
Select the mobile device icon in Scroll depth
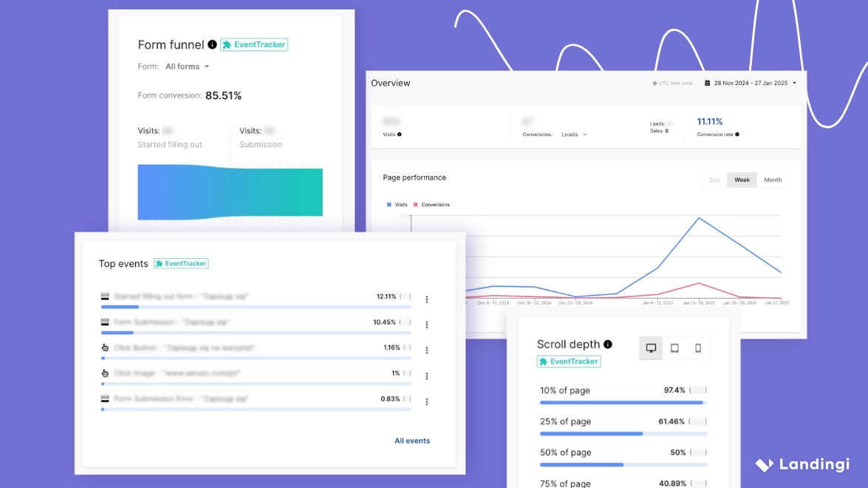[697, 348]
